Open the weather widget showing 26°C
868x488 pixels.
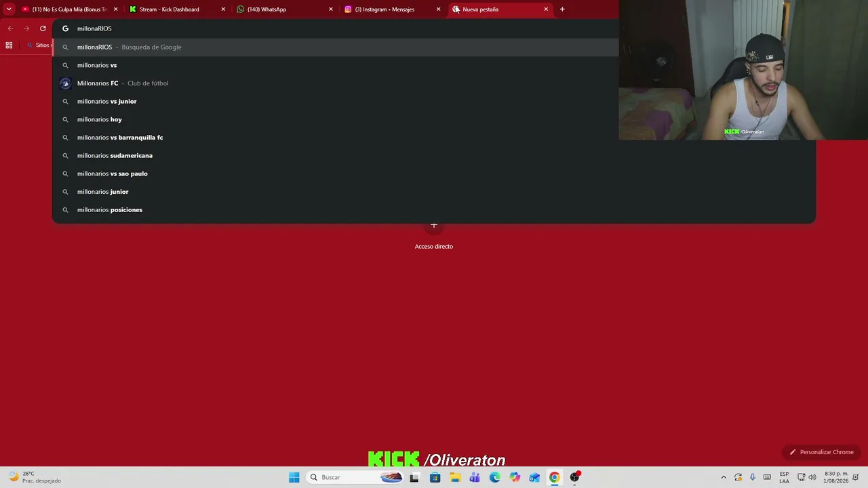[34, 477]
